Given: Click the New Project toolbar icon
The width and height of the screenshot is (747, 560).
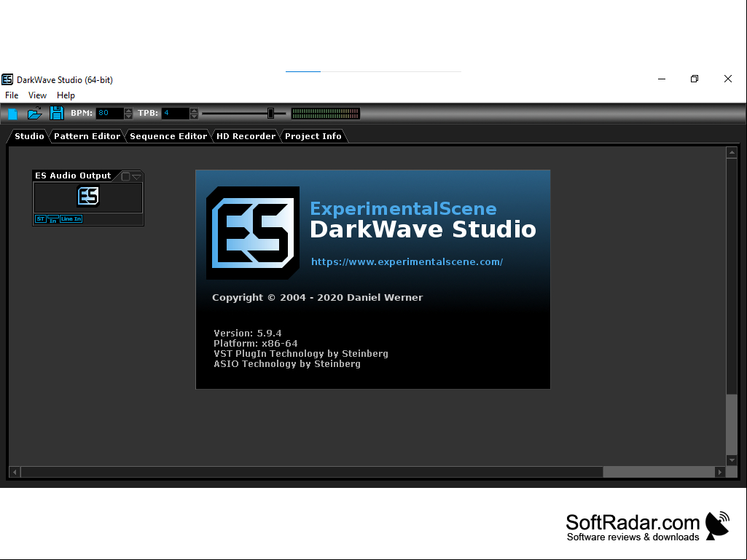Looking at the screenshot, I should (13, 114).
